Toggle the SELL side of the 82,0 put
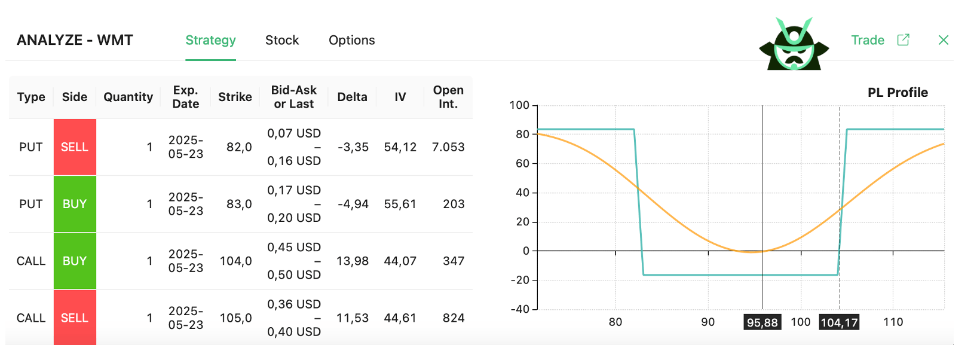Image resolution: width=980 pixels, height=360 pixels. coord(75,147)
